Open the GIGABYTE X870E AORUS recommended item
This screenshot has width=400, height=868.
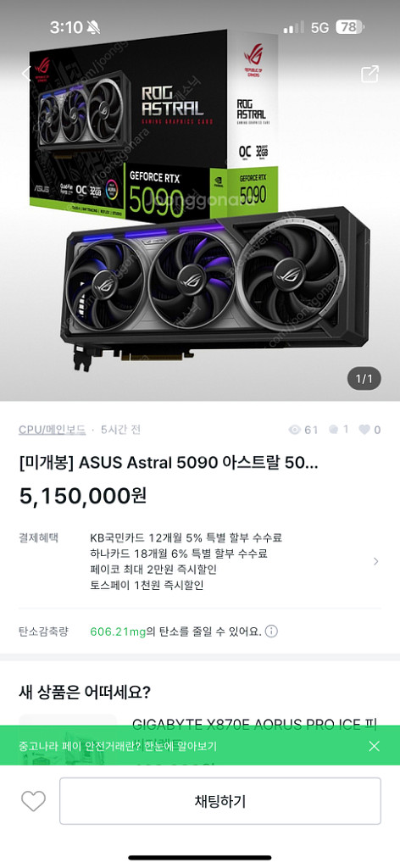254,724
